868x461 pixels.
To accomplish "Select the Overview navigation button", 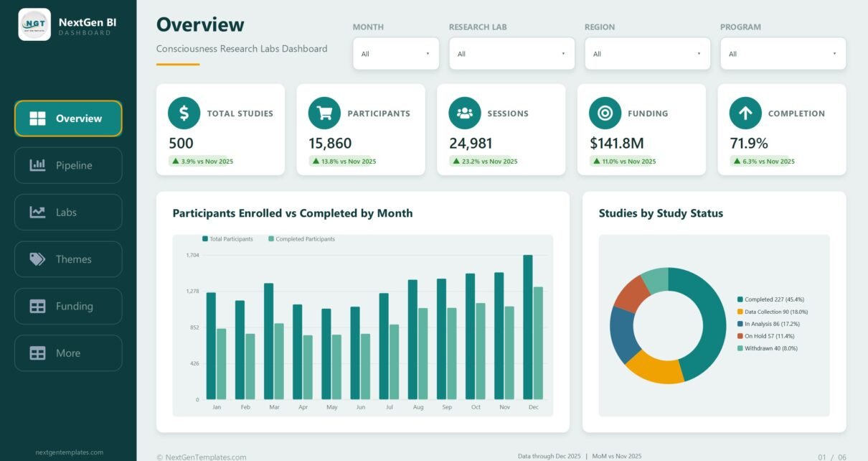I will pos(68,118).
